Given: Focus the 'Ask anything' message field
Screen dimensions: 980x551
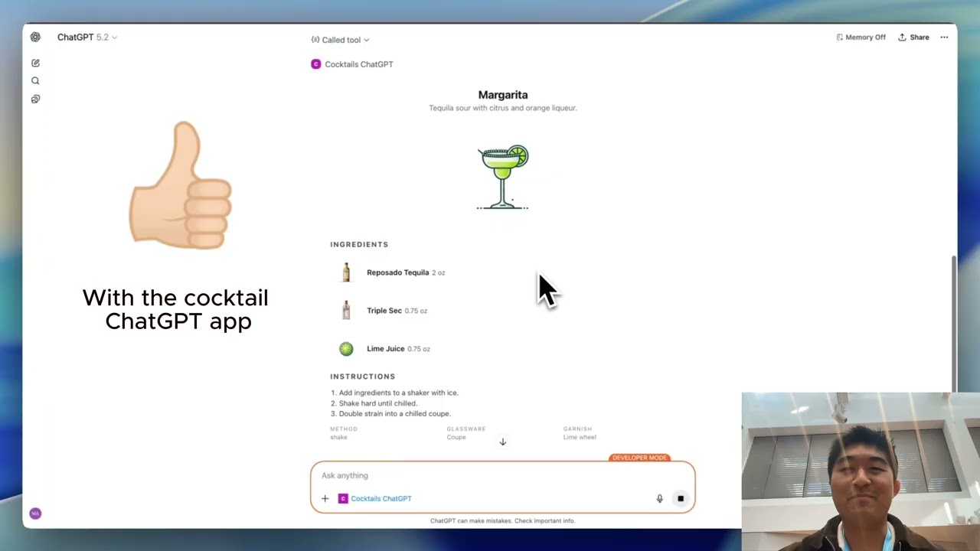Looking at the screenshot, I should pos(503,475).
